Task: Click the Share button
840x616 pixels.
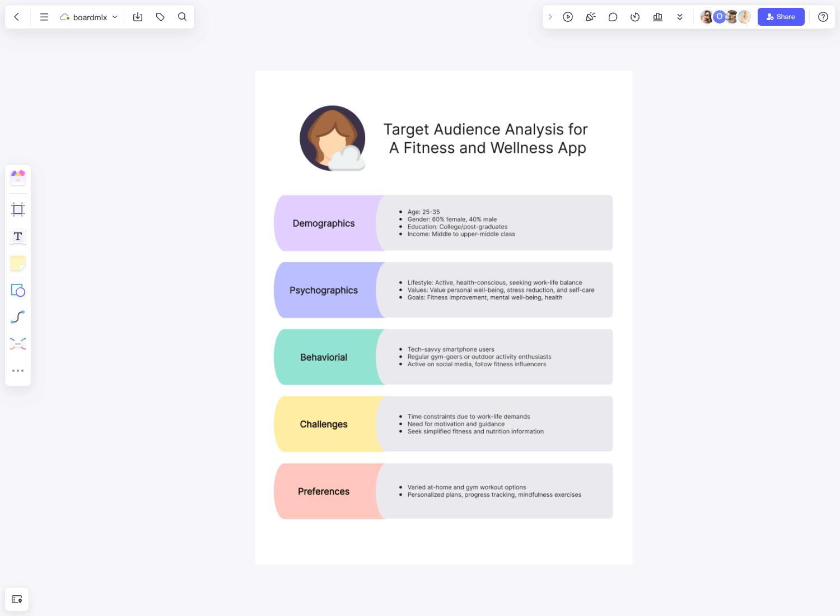Action: [781, 17]
